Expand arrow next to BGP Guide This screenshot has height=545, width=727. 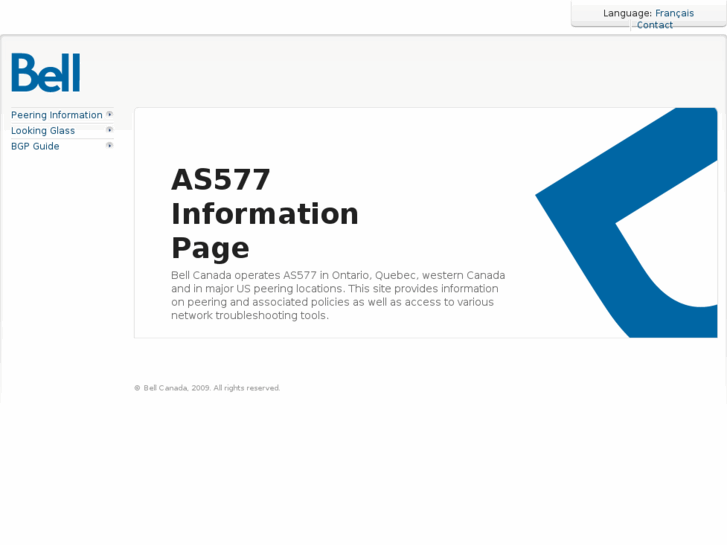(x=109, y=145)
